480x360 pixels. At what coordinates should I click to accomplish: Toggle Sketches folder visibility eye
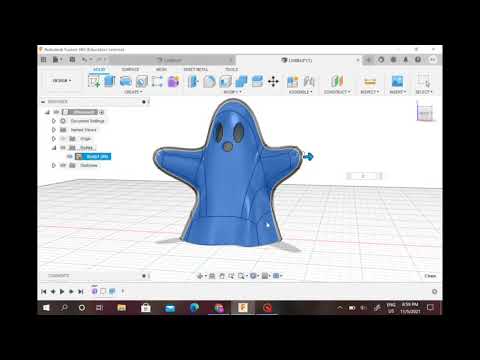point(63,165)
